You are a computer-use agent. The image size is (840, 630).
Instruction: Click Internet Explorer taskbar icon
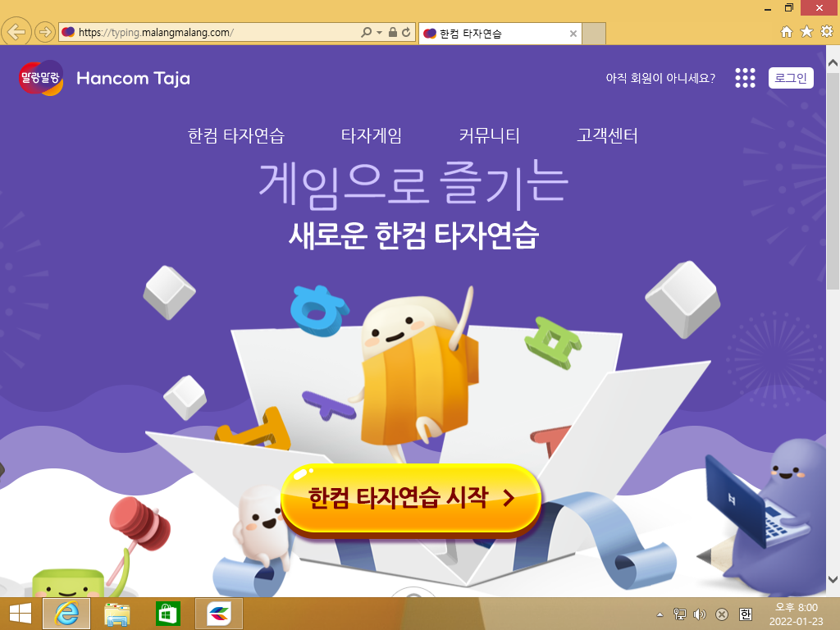66,614
